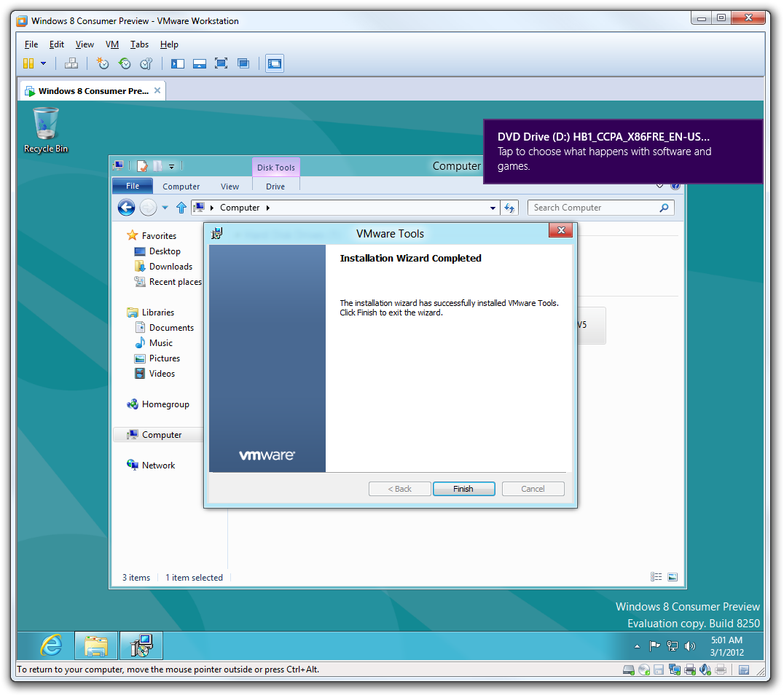Image resolution: width=784 pixels, height=695 pixels.
Task: Switch to Unity mode icon
Action: [x=243, y=63]
